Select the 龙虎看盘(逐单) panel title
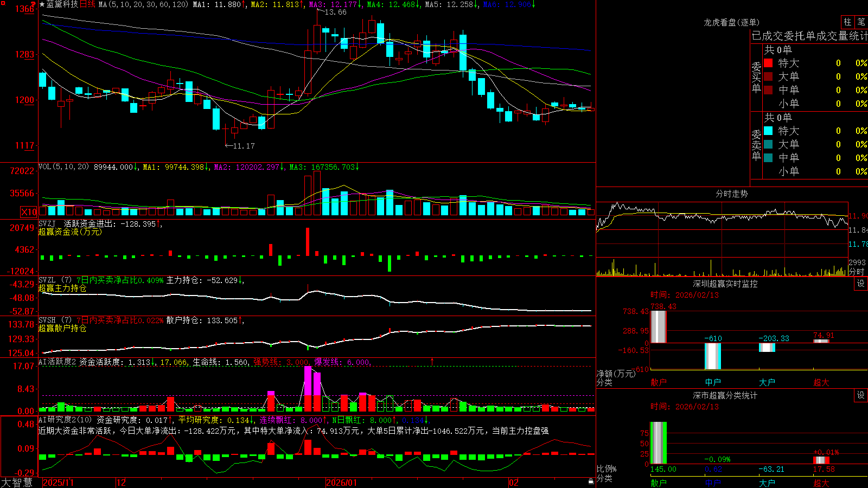The width and height of the screenshot is (868, 488). tap(732, 22)
